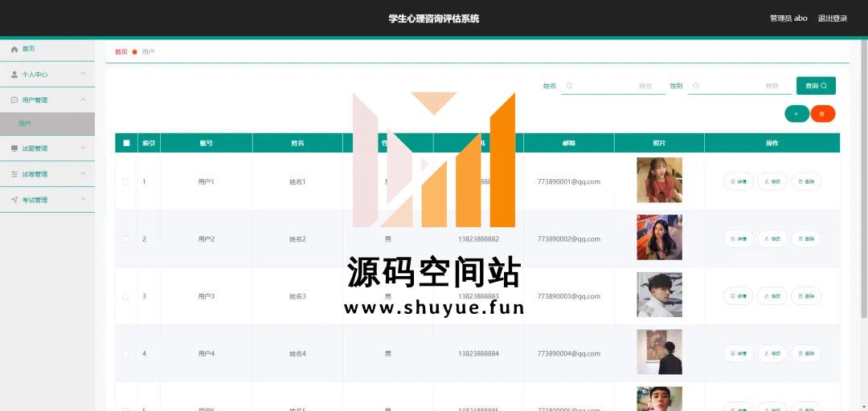Click the 照片 column header
The height and width of the screenshot is (411, 868).
(659, 143)
